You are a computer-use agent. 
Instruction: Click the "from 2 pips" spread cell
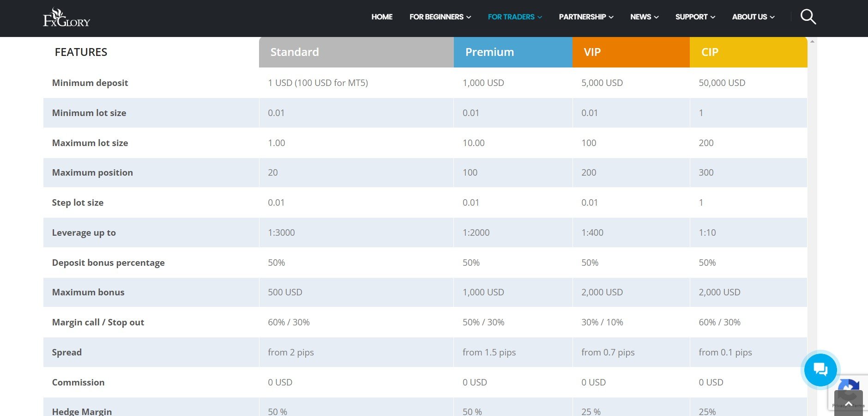291,352
